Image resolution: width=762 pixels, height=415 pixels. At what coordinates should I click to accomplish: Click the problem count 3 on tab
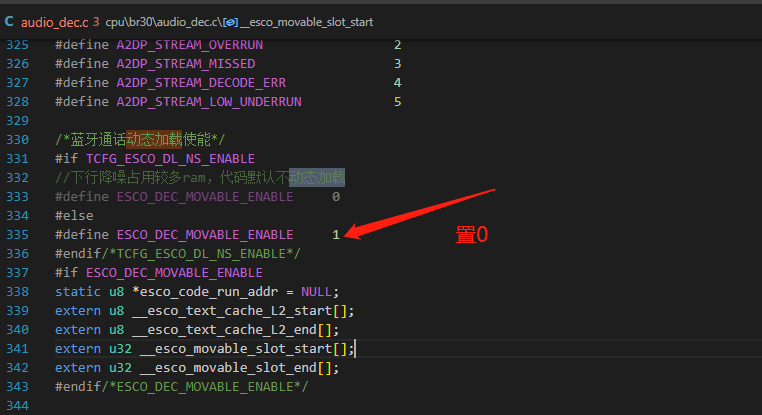tap(96, 22)
